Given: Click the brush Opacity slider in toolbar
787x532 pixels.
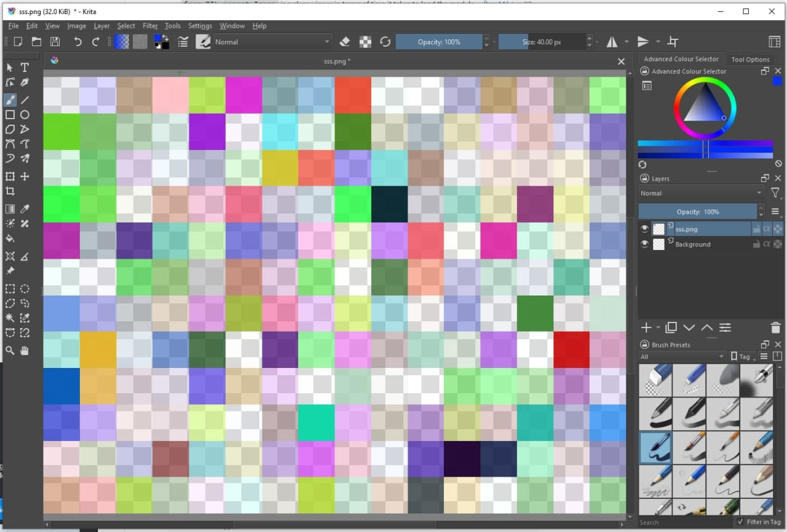Looking at the screenshot, I should 439,42.
